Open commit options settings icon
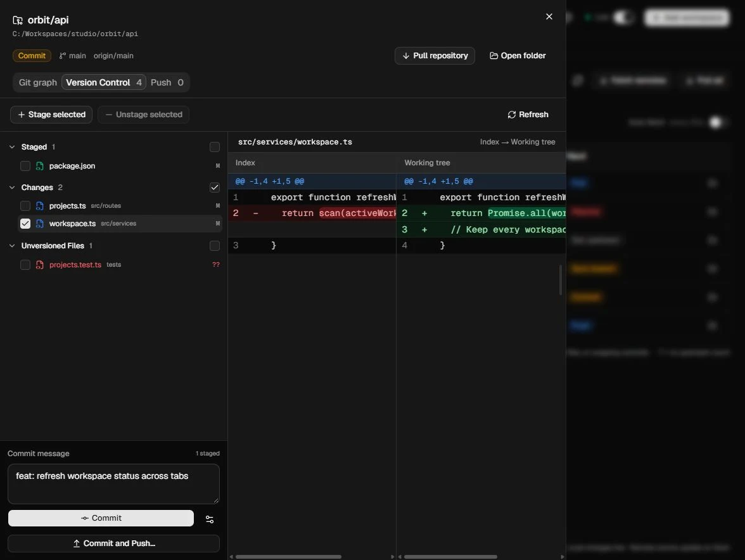 [210, 519]
